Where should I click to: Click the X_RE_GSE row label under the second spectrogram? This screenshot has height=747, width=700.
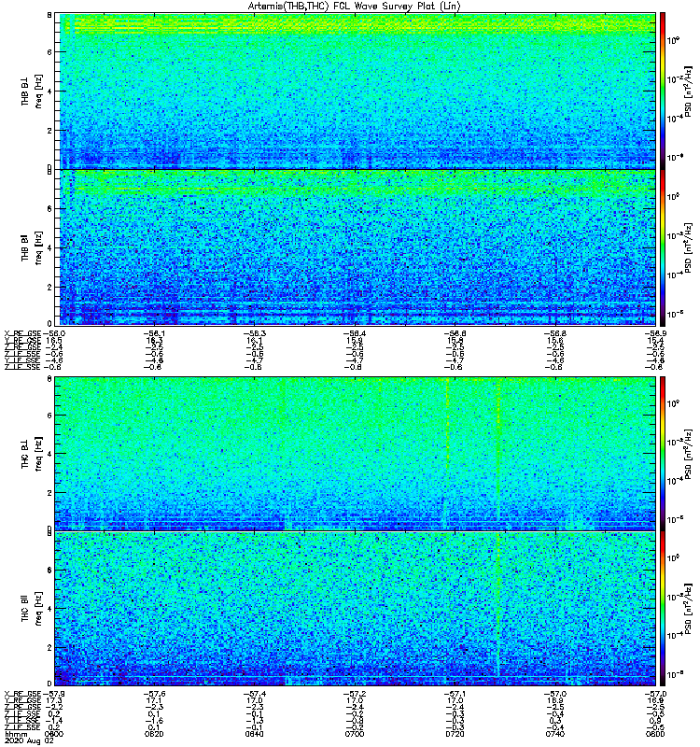pyautogui.click(x=24, y=331)
